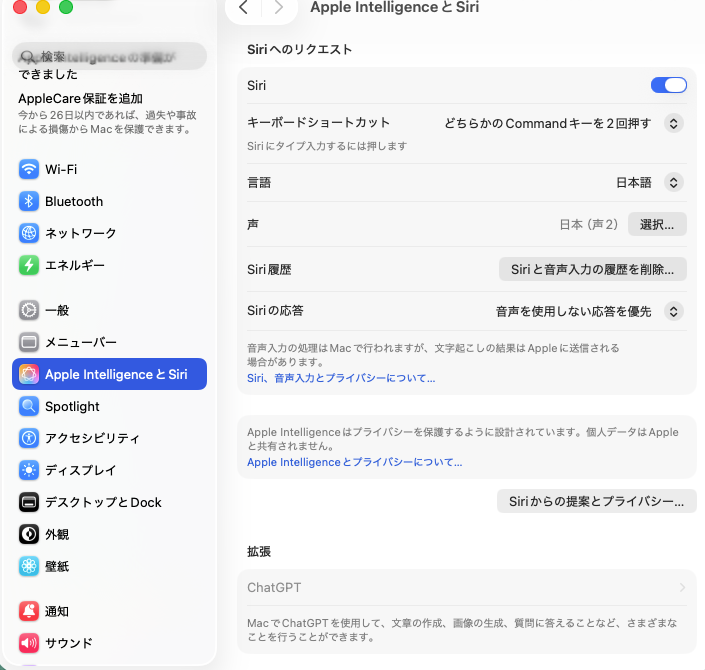Click the Apple Intelligence と Siri icon
Viewport: 705px width, 670px height.
tap(29, 374)
